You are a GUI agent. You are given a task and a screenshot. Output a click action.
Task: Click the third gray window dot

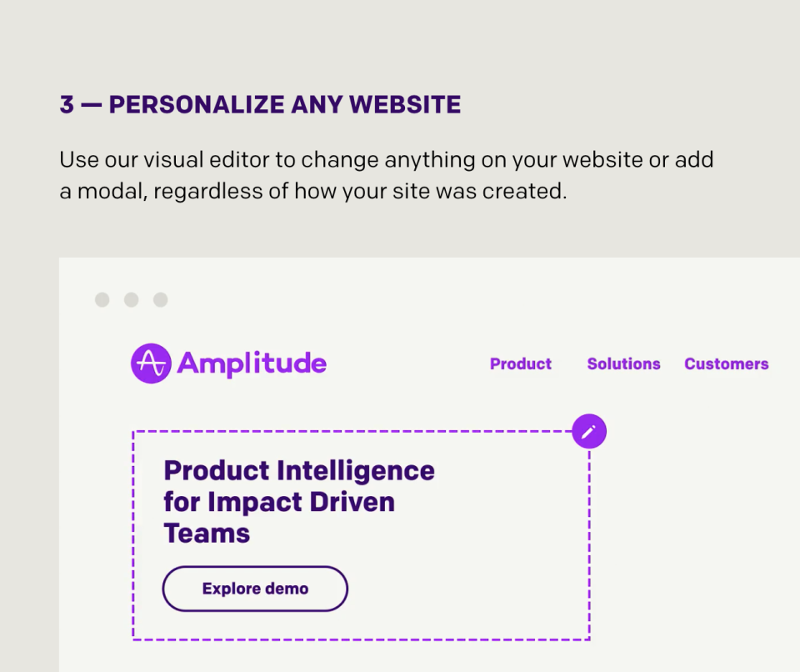click(x=161, y=300)
